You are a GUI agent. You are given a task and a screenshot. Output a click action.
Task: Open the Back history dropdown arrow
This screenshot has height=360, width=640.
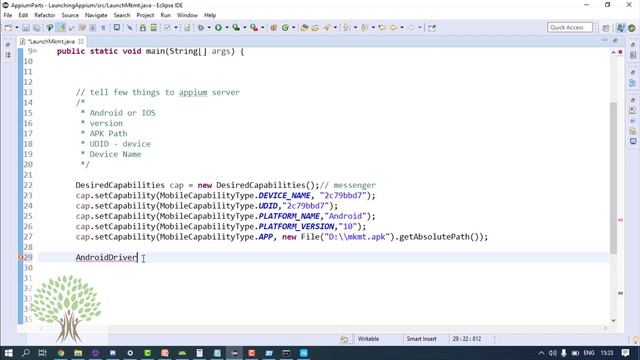click(x=402, y=28)
